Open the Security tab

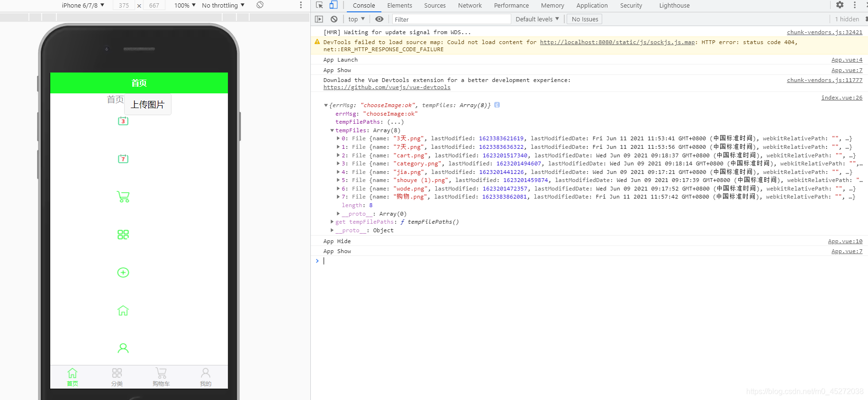point(631,6)
